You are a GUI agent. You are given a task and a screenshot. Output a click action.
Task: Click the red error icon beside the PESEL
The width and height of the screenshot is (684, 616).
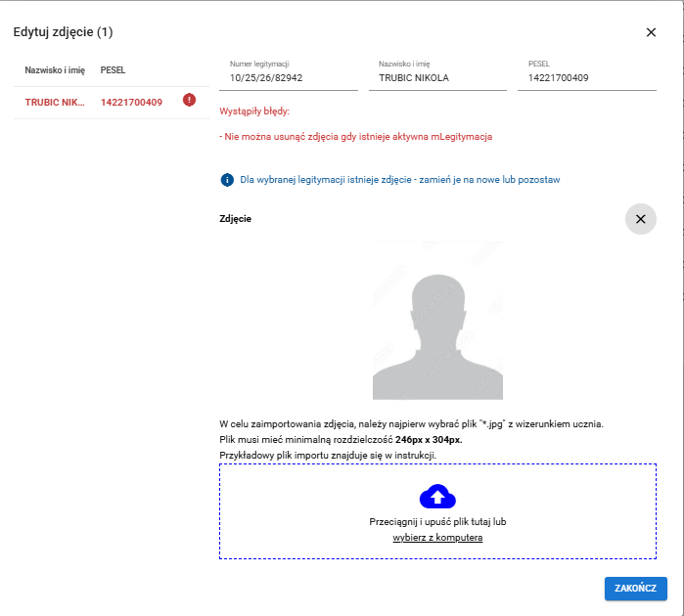point(190,100)
